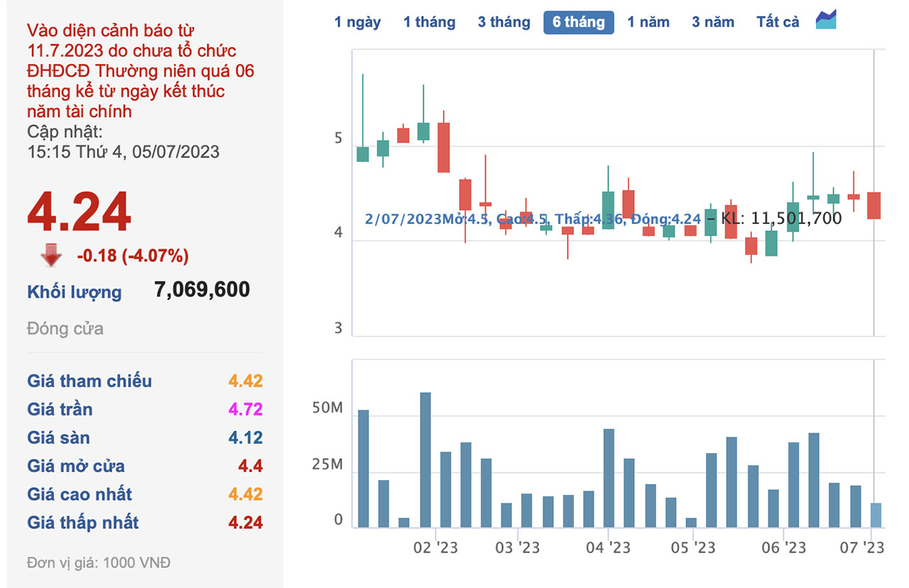Click the red down arrow price indicator
Screen dimensions: 909x588
click(x=51, y=255)
